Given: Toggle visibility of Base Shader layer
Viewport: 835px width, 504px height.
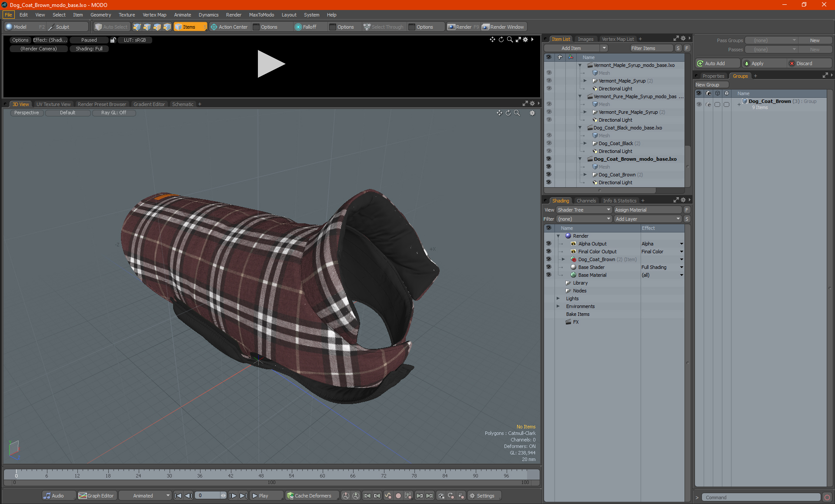Looking at the screenshot, I should [548, 267].
